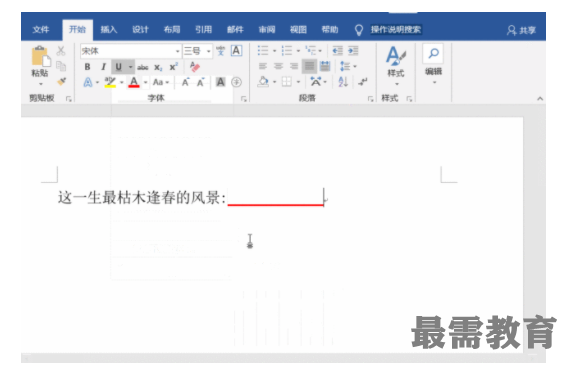Click the Shading paint bucket icon
Image resolution: width=563 pixels, height=372 pixels.
click(264, 82)
